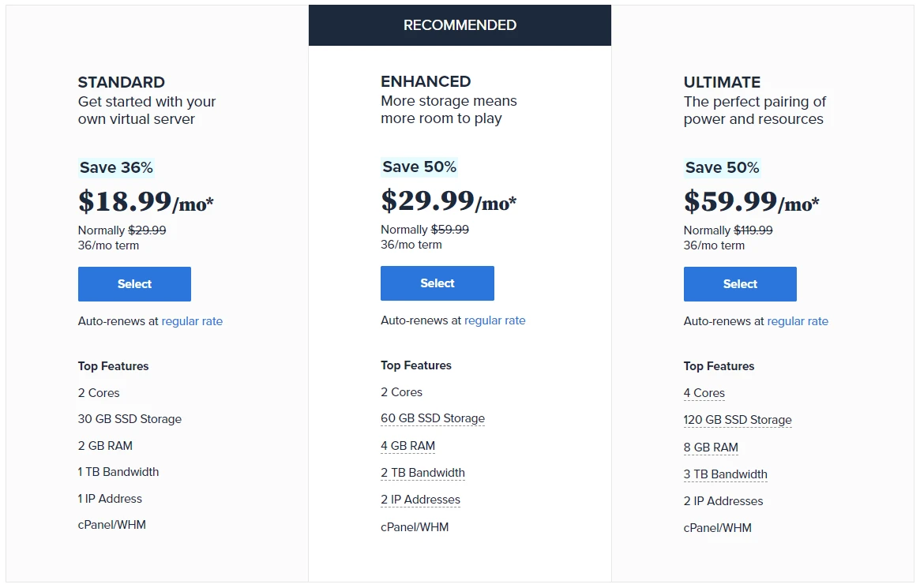The width and height of the screenshot is (920, 588).
Task: Click the Save 50% badge on Ultimate
Action: coord(723,167)
